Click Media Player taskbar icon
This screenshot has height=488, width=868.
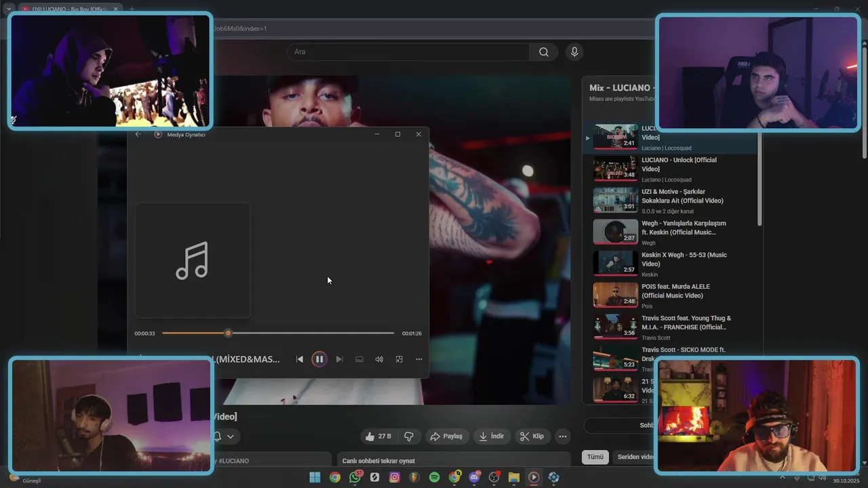[534, 477]
